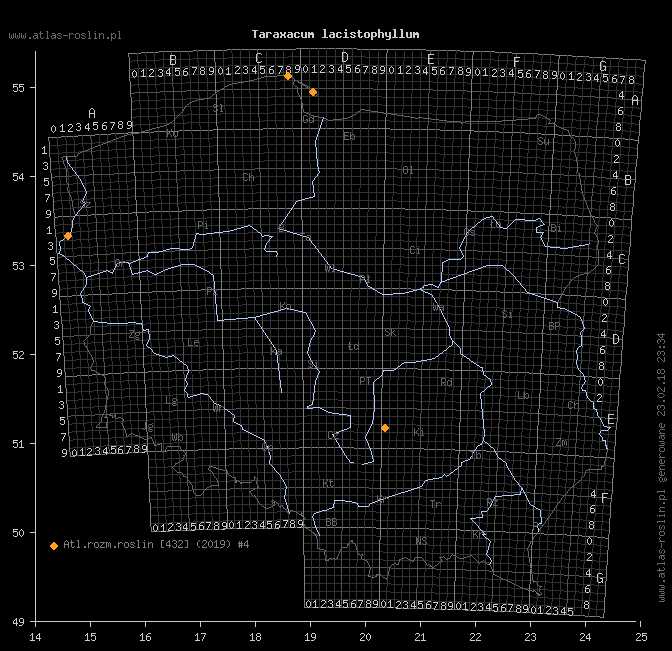Click the 'BP' region label
672x651 pixels.
point(554,326)
